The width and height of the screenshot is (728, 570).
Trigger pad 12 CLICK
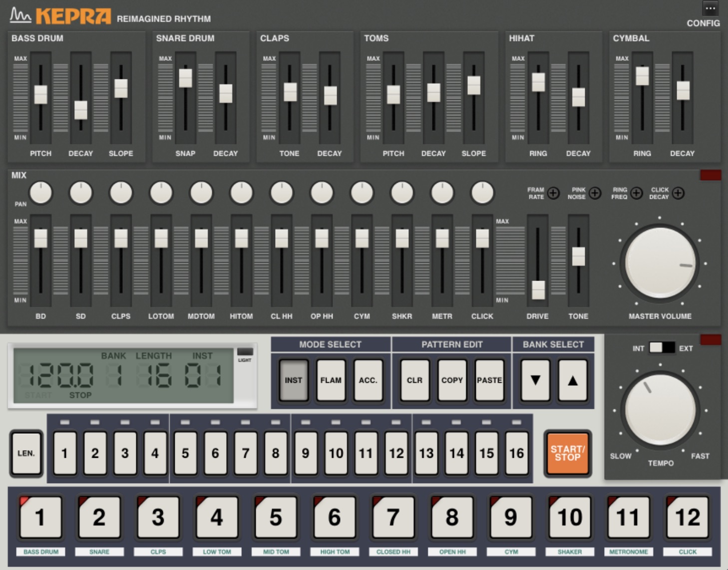tap(688, 517)
